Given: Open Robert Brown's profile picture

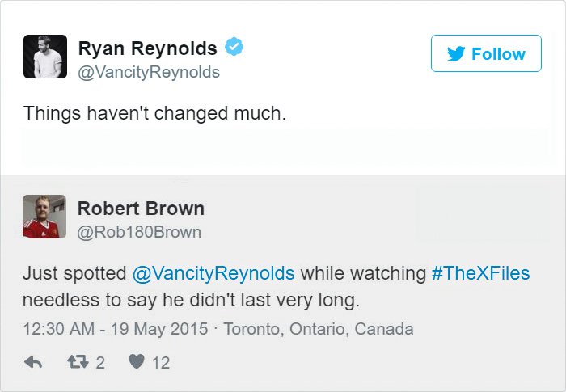Looking at the screenshot, I should [44, 217].
